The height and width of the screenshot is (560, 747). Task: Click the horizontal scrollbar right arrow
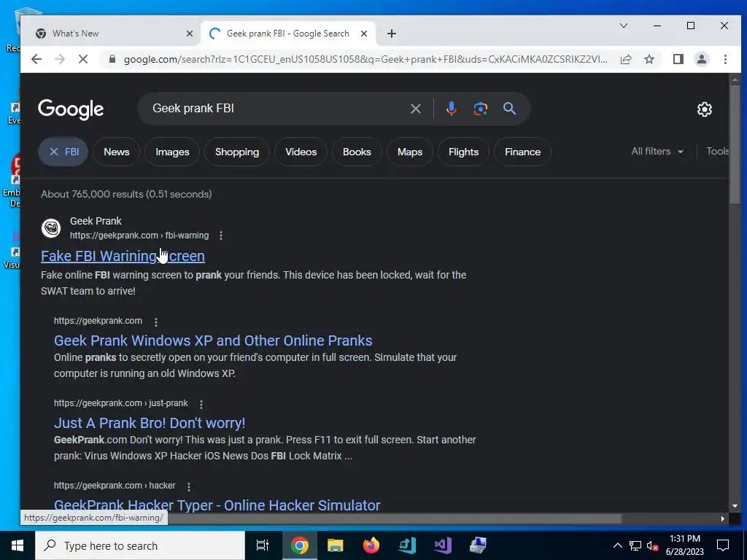click(723, 518)
